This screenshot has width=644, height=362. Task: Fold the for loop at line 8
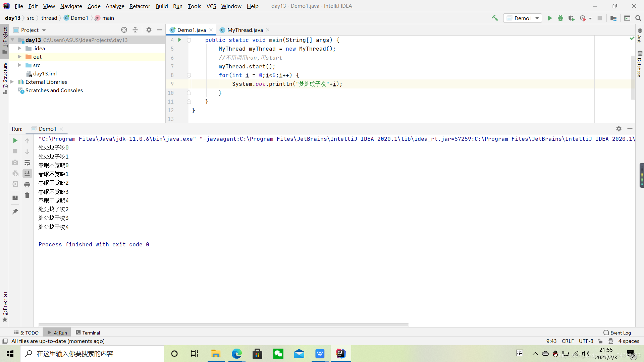[189, 75]
